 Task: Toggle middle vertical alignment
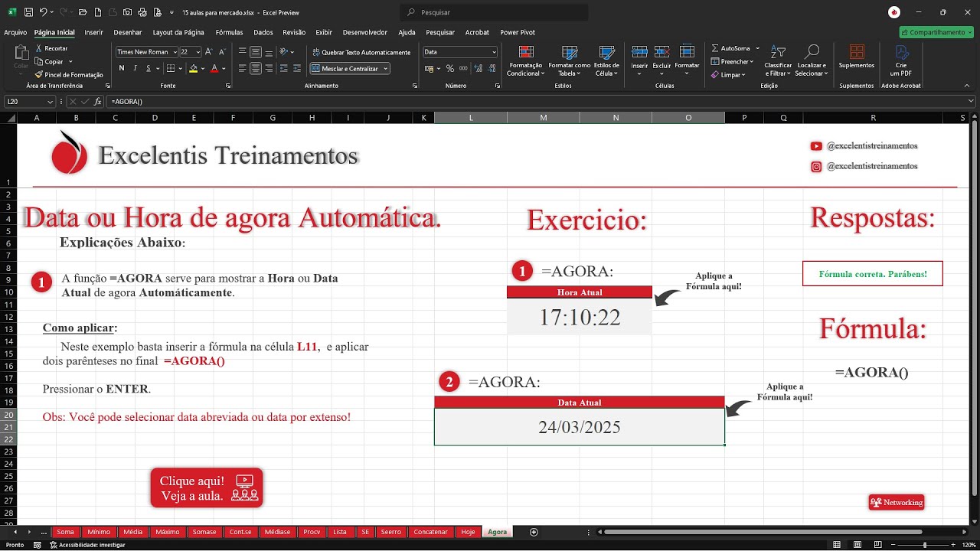(256, 52)
